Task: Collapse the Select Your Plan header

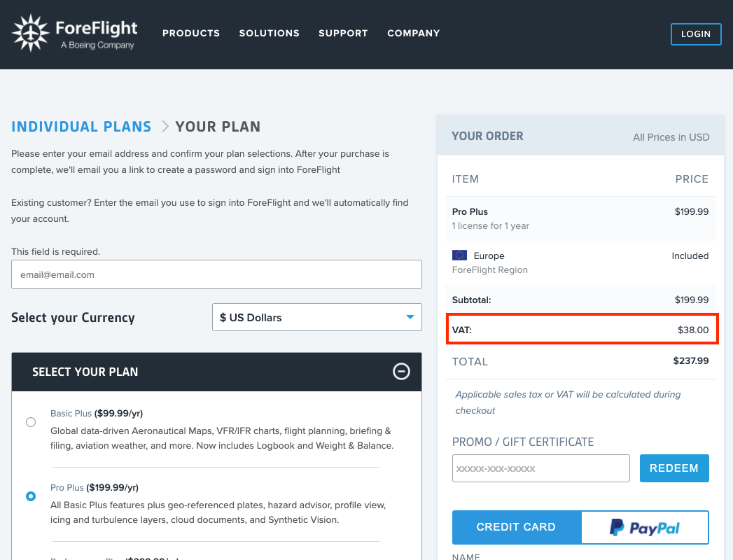Action: [x=216, y=372]
